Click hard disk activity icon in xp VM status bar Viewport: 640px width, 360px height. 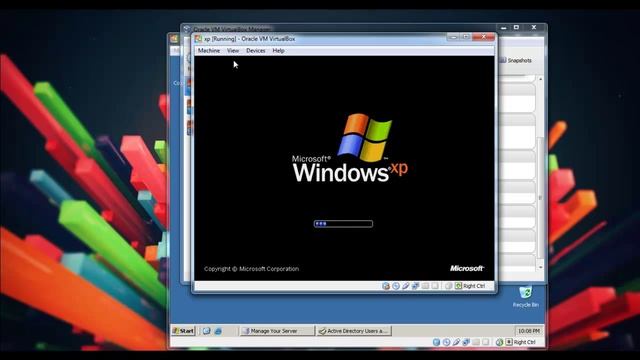(x=386, y=286)
